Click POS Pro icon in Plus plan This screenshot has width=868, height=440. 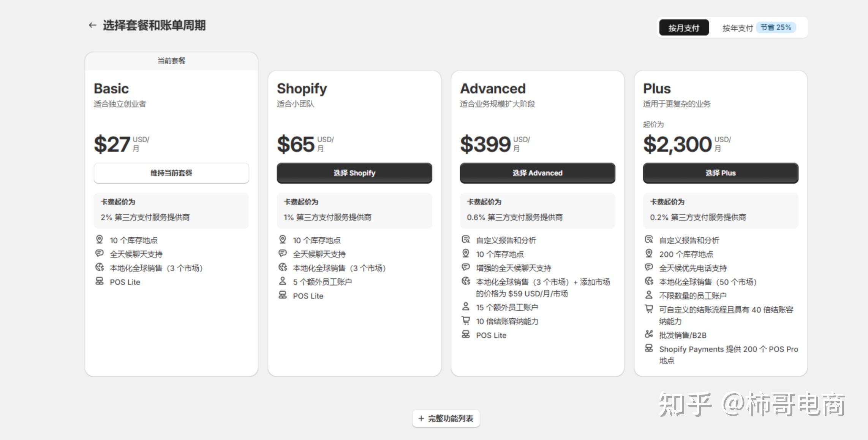(649, 348)
